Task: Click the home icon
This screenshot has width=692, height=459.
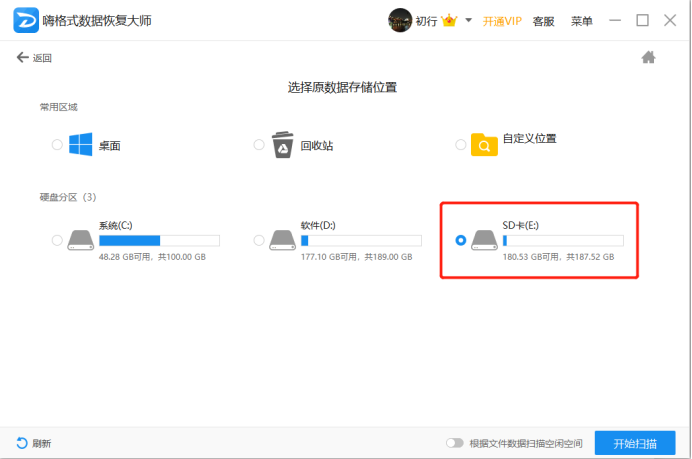Action: point(648,57)
